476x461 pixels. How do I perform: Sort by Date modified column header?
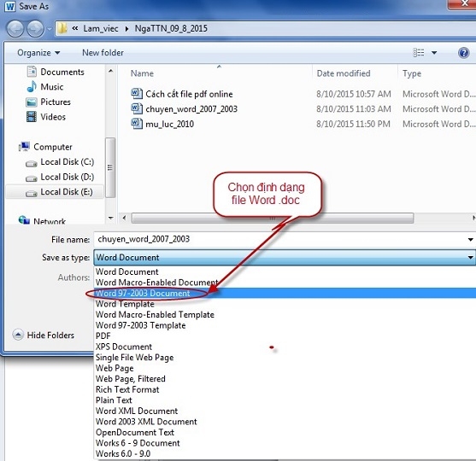344,73
